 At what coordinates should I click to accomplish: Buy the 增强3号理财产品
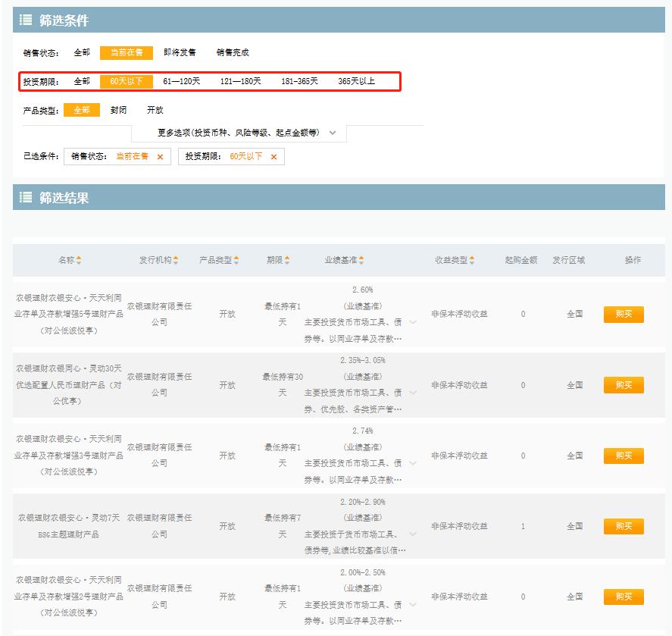[624, 456]
